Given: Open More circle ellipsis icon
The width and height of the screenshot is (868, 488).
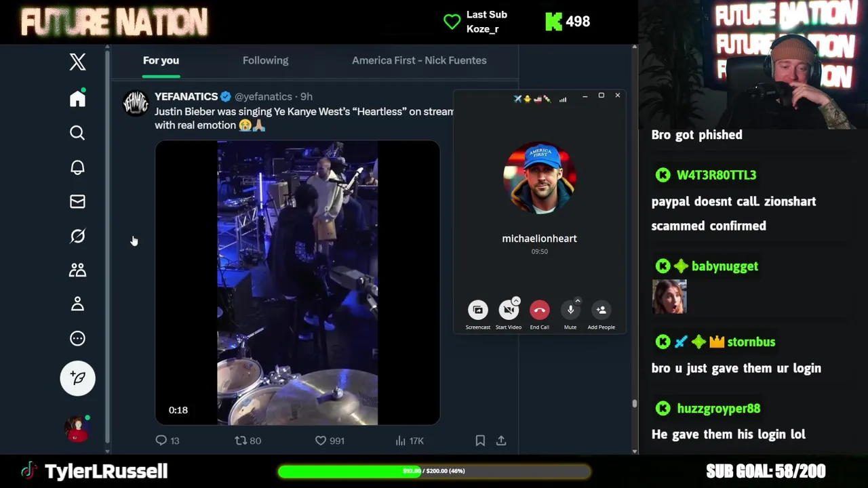Looking at the screenshot, I should tap(77, 338).
